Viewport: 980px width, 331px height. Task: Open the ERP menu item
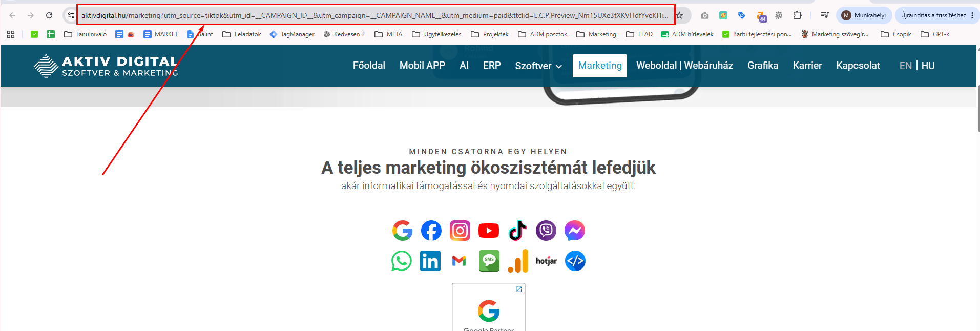click(x=492, y=66)
